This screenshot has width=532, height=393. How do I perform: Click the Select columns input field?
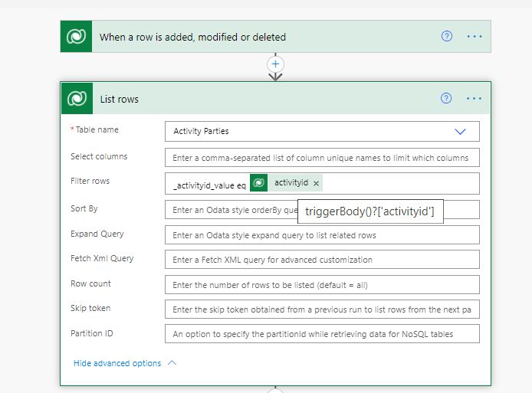point(322,158)
